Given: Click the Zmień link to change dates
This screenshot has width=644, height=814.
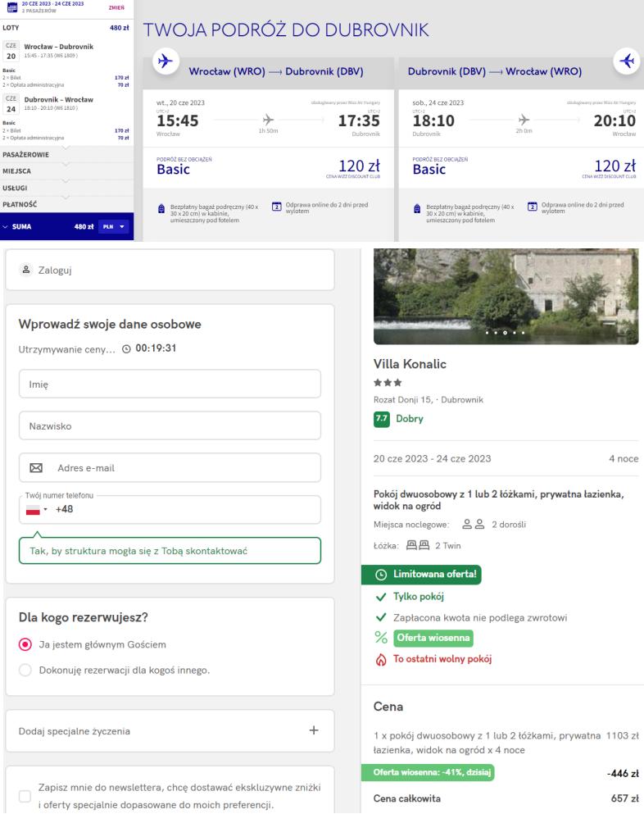Looking at the screenshot, I should coord(116,7).
